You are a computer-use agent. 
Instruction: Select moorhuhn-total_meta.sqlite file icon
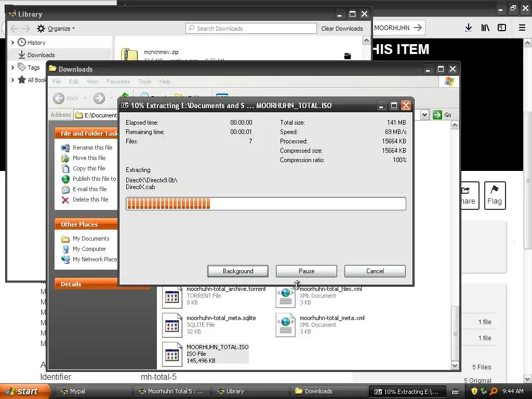[x=172, y=325]
